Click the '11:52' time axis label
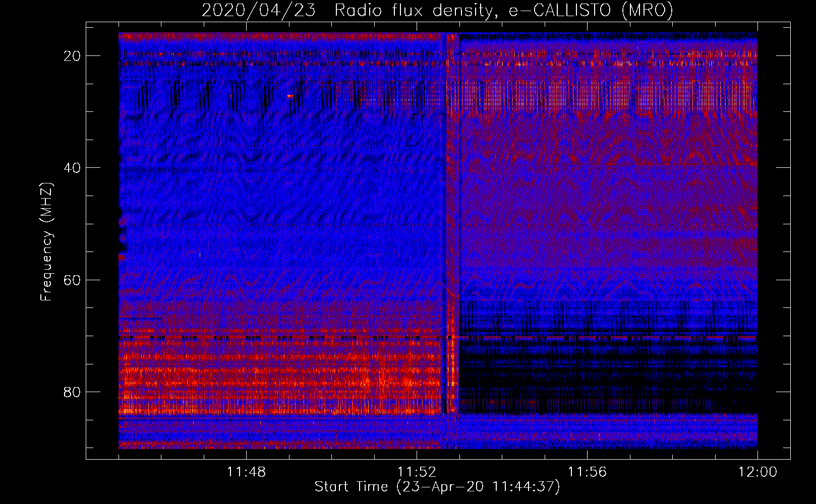 tap(417, 472)
